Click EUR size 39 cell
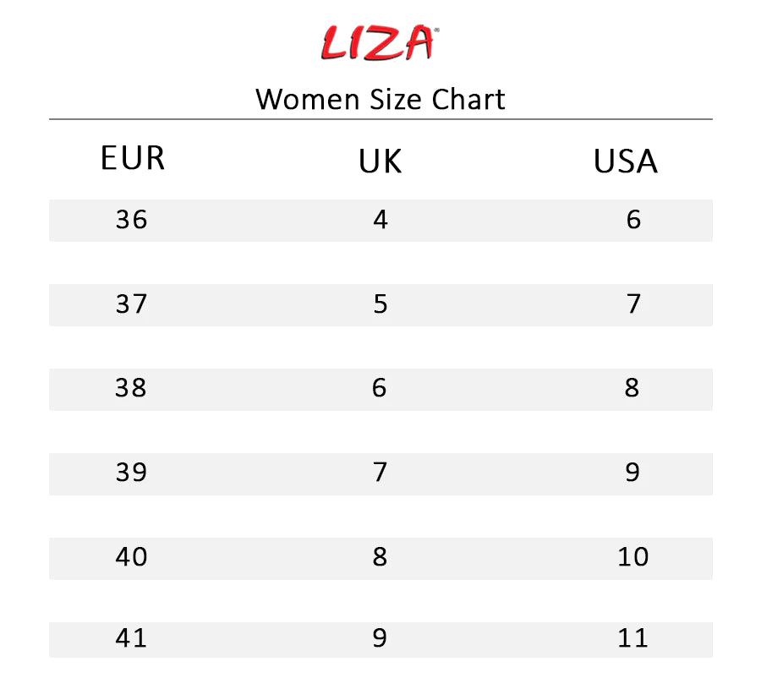This screenshot has height=700, width=761. tap(131, 472)
